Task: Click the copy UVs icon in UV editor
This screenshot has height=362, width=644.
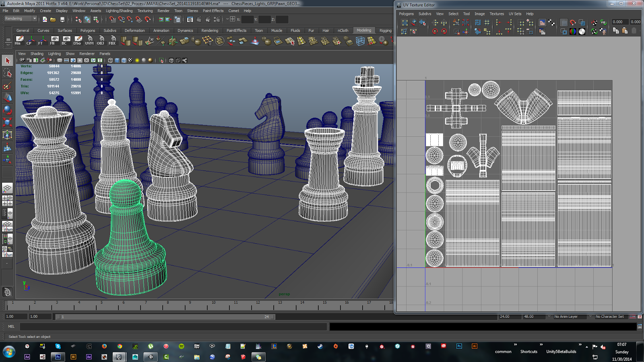Action: tap(616, 31)
